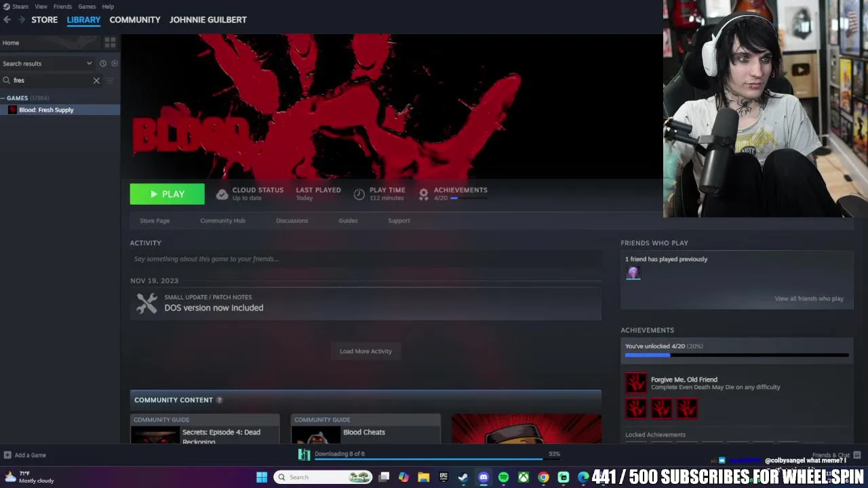Open Windows Start menu
The width and height of the screenshot is (868, 488).
click(x=262, y=477)
